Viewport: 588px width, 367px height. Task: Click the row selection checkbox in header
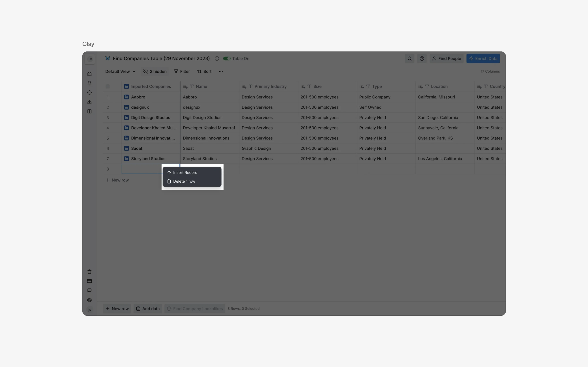pos(108,86)
